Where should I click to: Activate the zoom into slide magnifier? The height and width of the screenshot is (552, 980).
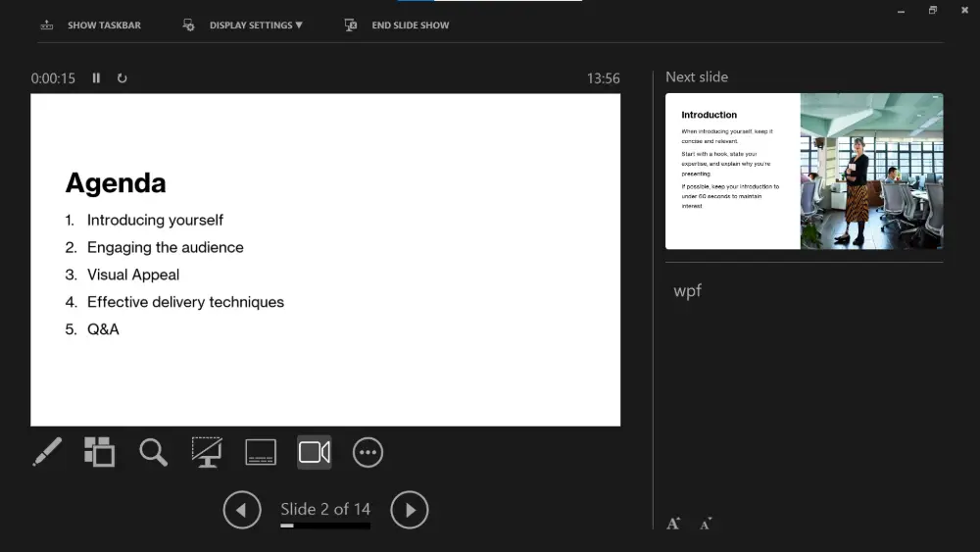[x=153, y=452]
